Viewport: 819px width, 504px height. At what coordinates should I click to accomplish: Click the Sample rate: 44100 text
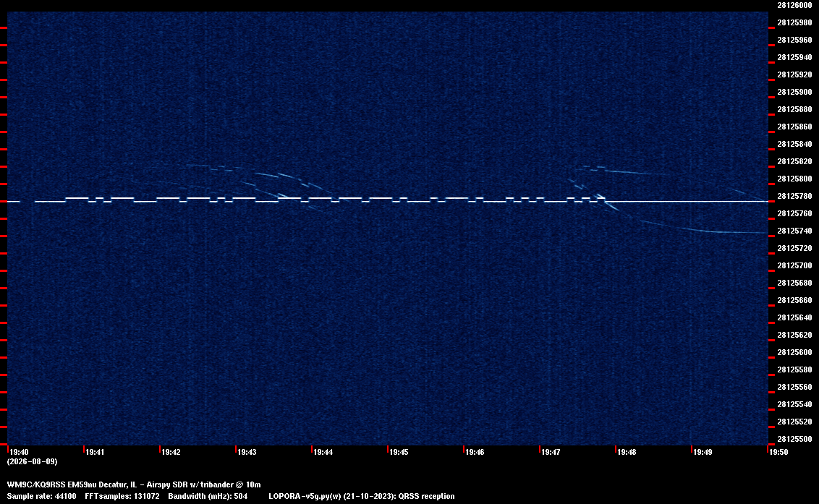41,496
